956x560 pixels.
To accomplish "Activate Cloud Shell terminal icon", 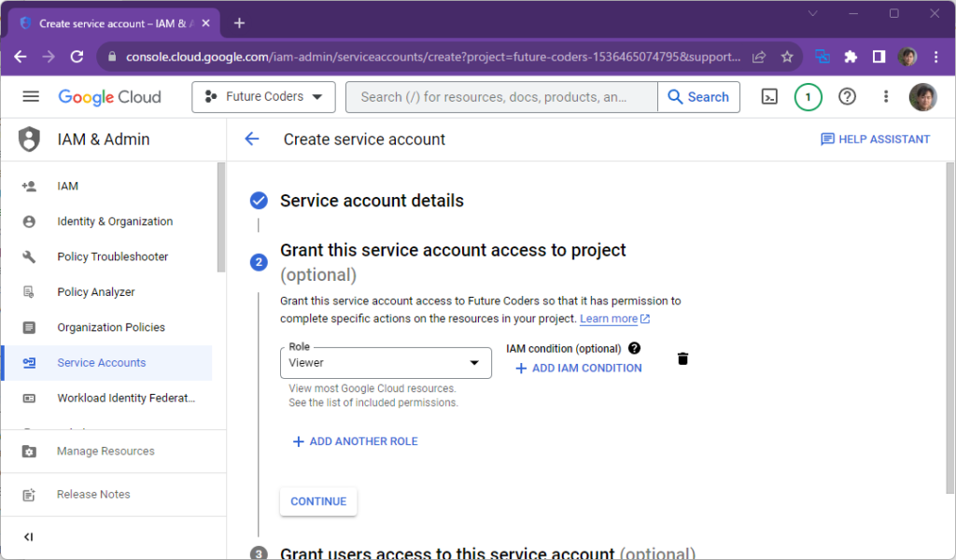I will point(769,97).
